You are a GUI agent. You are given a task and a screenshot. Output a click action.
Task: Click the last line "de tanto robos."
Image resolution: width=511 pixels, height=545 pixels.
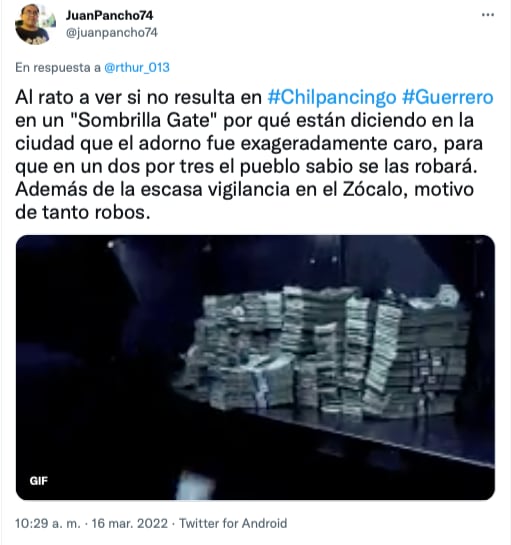tap(83, 212)
